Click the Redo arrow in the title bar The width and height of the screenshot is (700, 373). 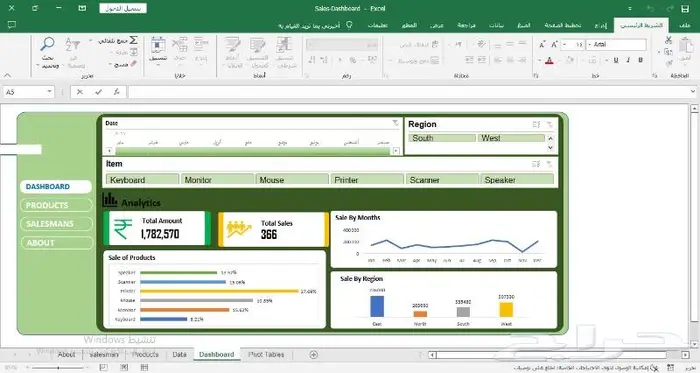670,8
